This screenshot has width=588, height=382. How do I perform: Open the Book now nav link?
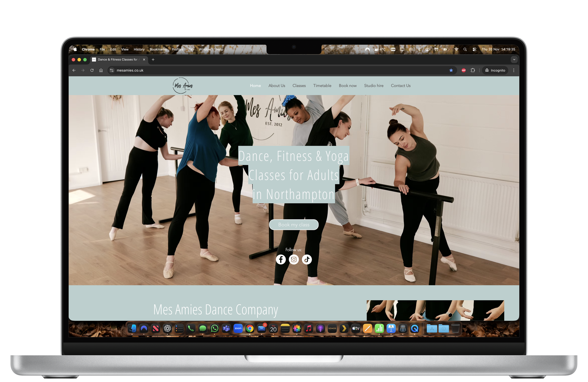coord(348,86)
